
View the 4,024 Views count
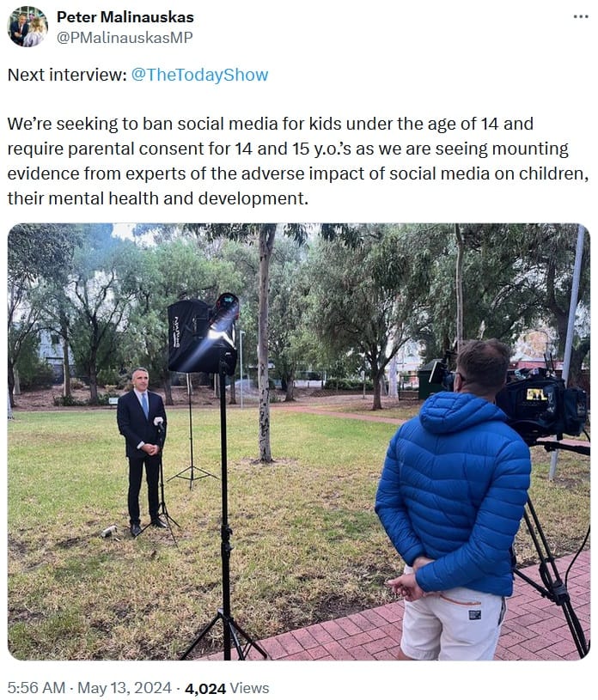pos(227,688)
